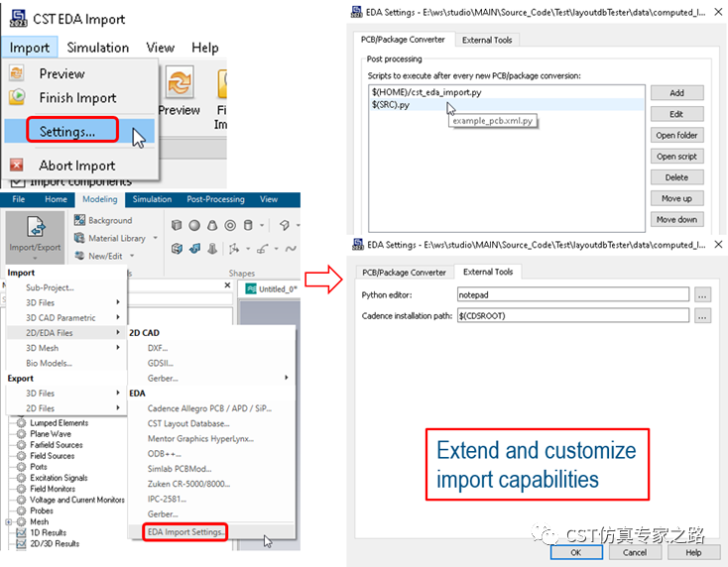Select the Brick shape tool
728x567 pixels.
177,225
